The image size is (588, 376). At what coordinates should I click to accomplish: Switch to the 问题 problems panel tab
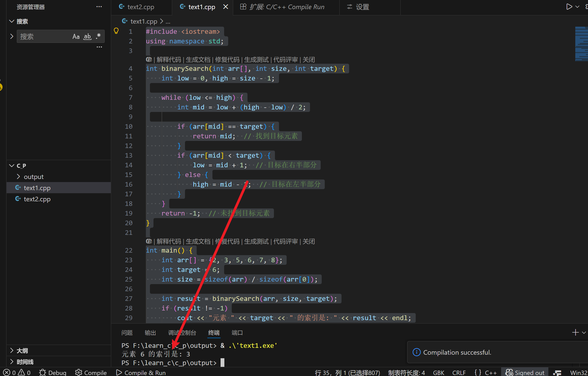[x=127, y=333]
